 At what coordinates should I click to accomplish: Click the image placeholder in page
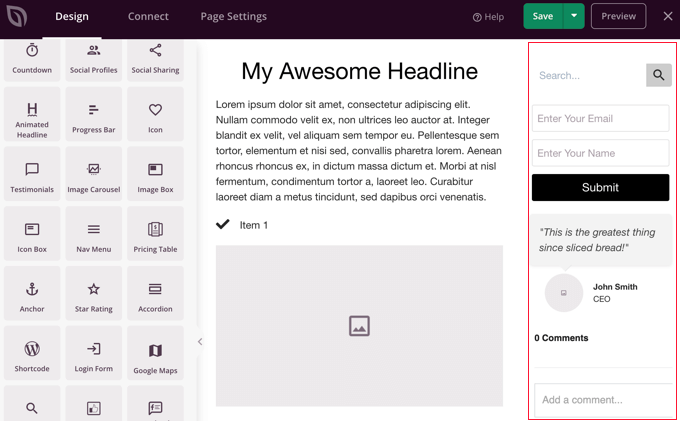click(359, 326)
